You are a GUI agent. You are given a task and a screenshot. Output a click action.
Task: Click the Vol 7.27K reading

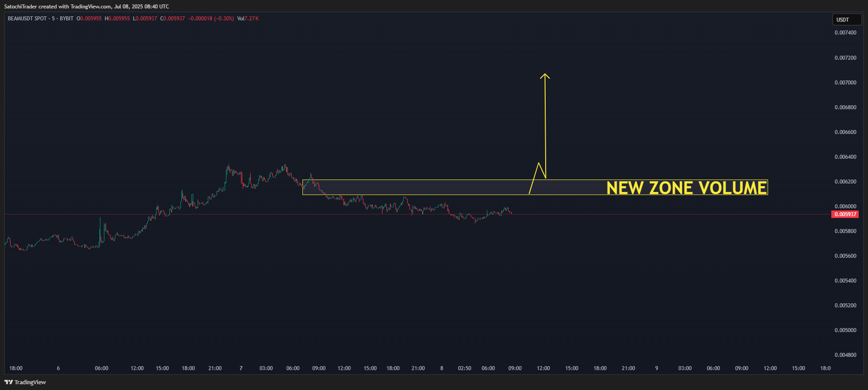[x=248, y=19]
